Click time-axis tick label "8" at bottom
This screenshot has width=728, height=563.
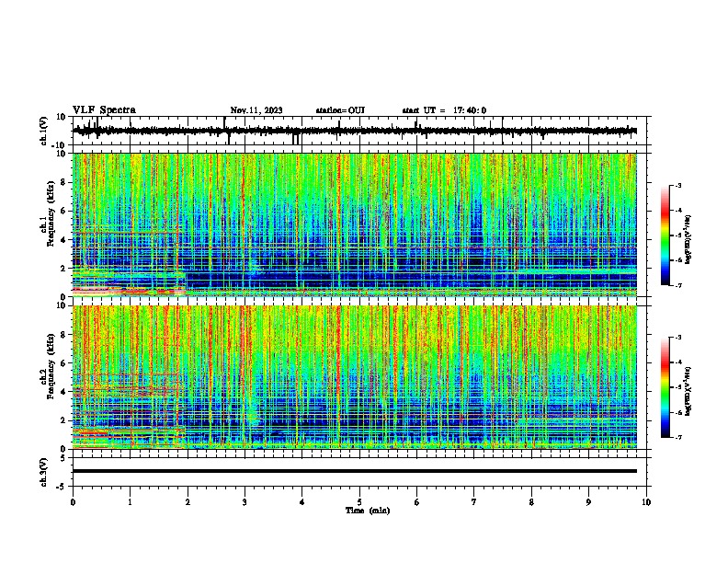531,502
